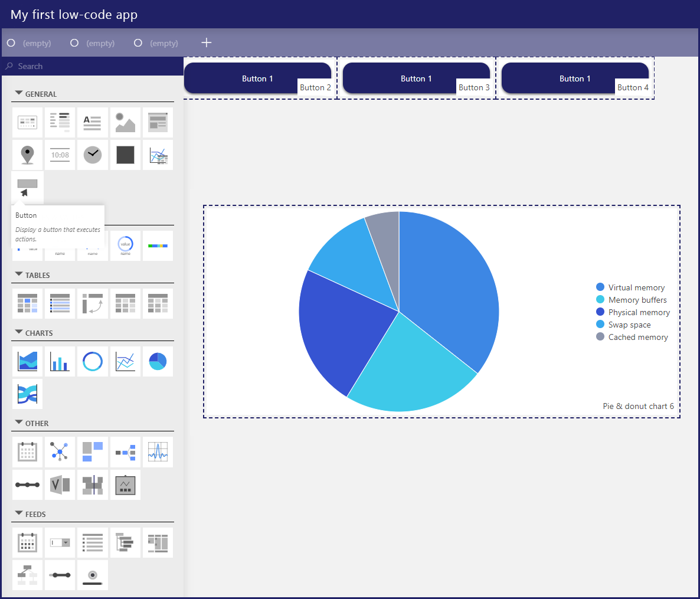Pick the analog clock component icon
Screen dimensions: 700x599
(93, 155)
